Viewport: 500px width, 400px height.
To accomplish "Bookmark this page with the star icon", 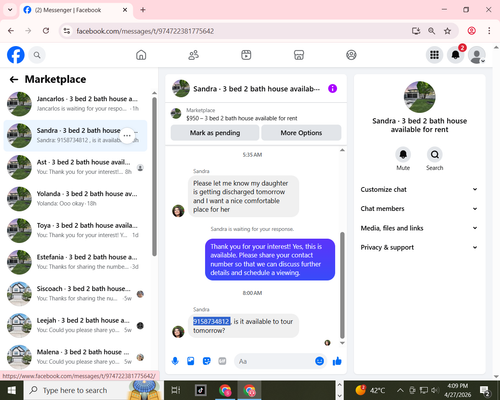I will (x=447, y=31).
